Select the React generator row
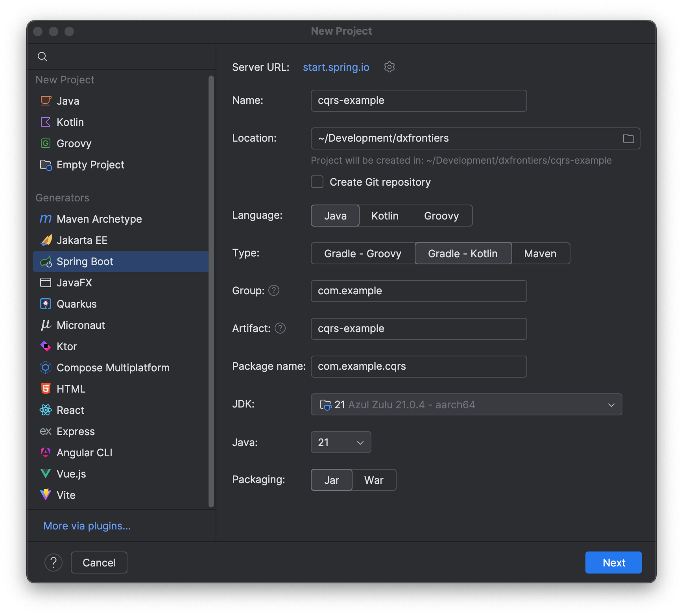683x616 pixels. [120, 410]
